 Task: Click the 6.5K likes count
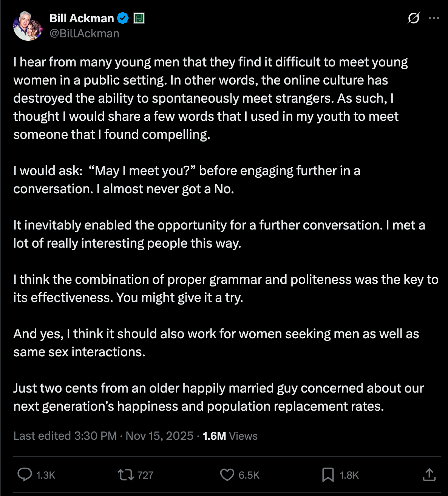(249, 475)
